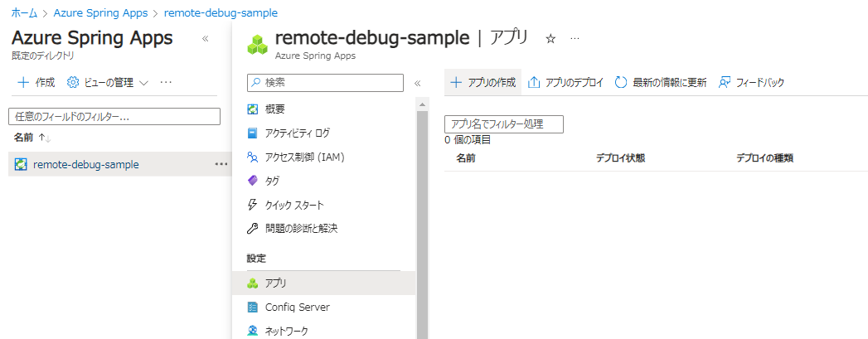The height and width of the screenshot is (339, 868).
Task: Select remote-debug-sample resource row
Action: [x=119, y=164]
